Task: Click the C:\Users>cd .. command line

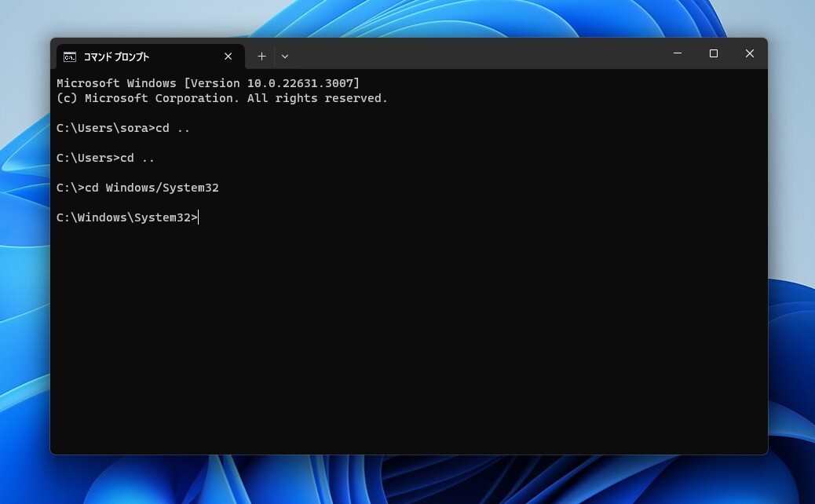Action: point(104,158)
